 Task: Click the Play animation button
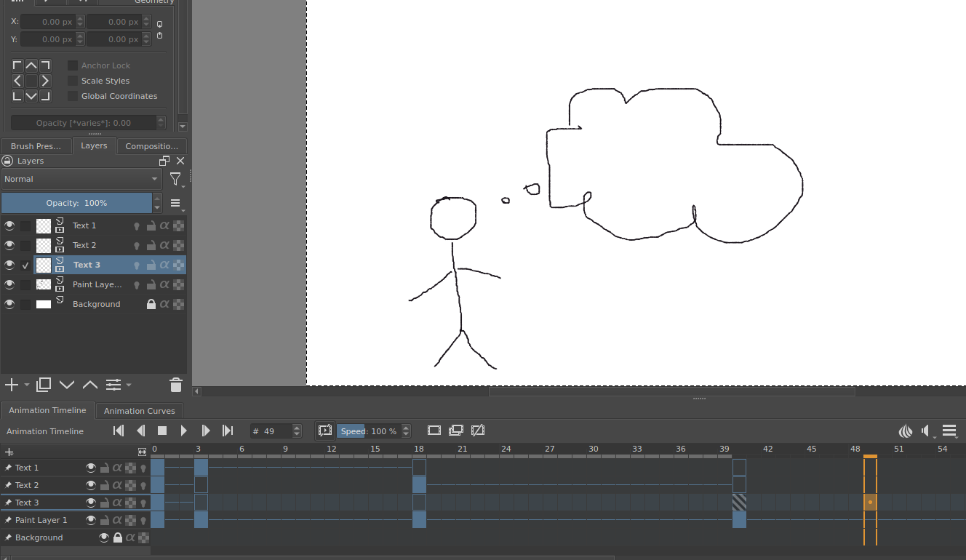(184, 431)
